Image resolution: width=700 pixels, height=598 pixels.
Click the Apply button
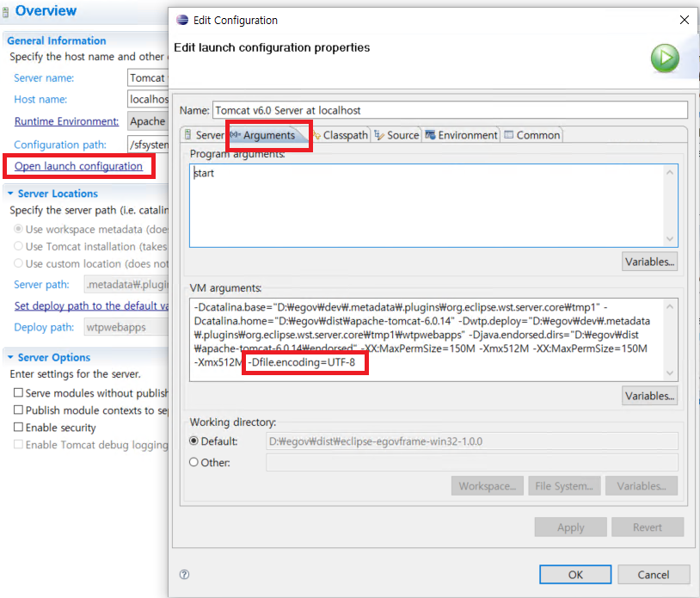click(x=570, y=527)
